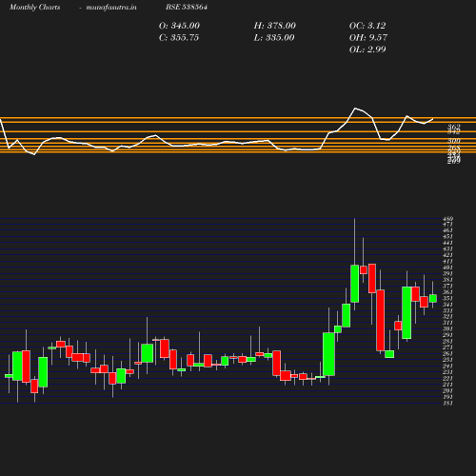Click the candlestick with the wick reaching 480
The image size is (476, 476).
[x=355, y=284]
